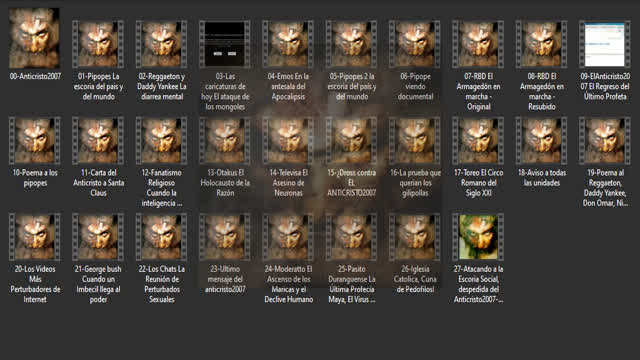Click file name 26-Iglesia Catolica, Cuna de Pedofilos
The image size is (640, 360).
coord(415,279)
